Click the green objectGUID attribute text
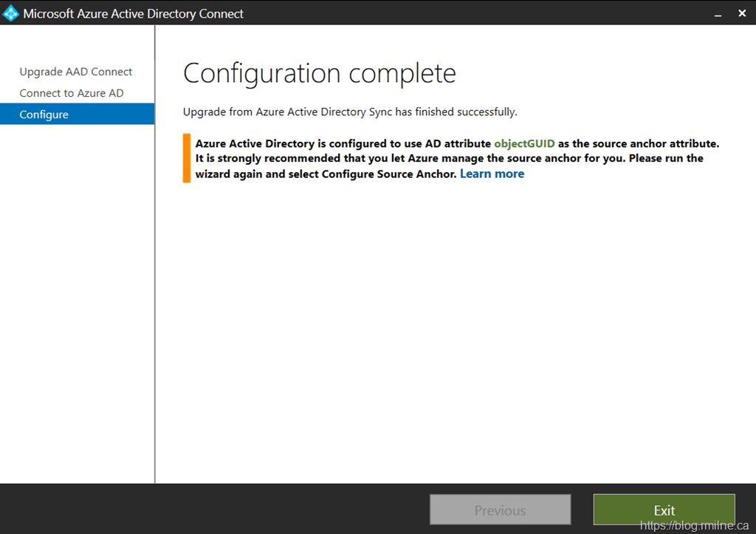The height and width of the screenshot is (534, 756). 524,143
